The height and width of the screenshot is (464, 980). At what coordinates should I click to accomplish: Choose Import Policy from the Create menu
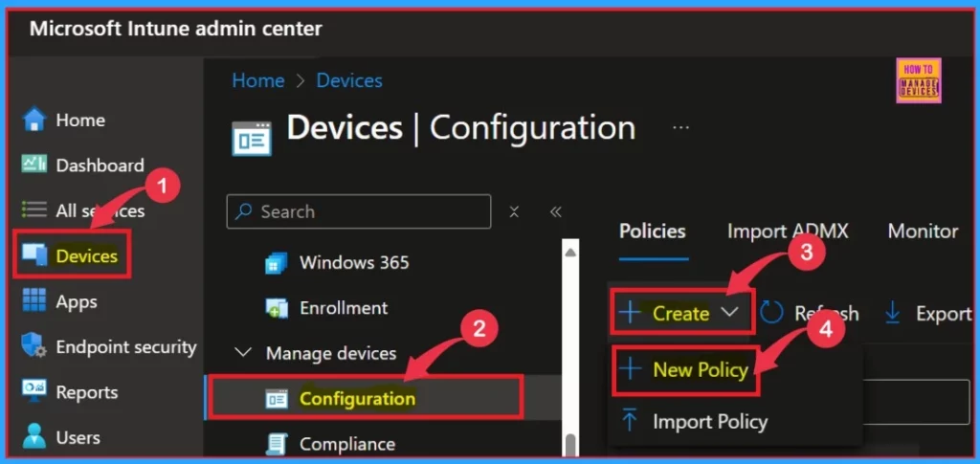[710, 422]
